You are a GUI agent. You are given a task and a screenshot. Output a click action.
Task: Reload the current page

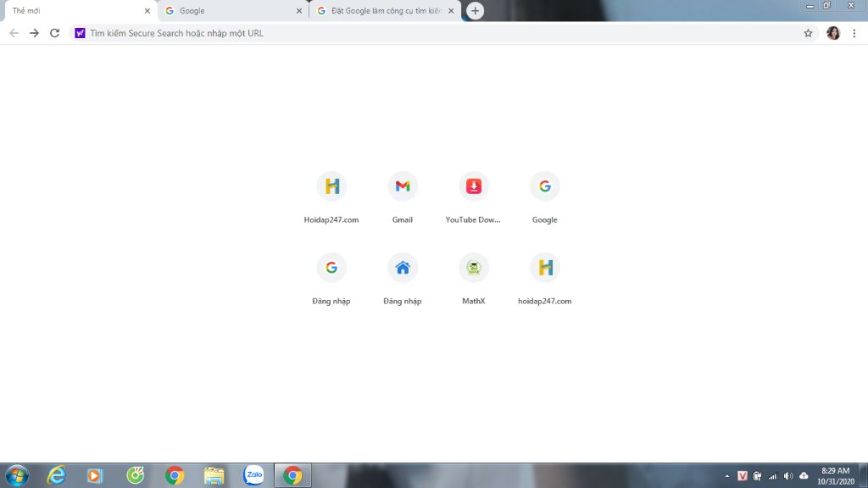[54, 33]
